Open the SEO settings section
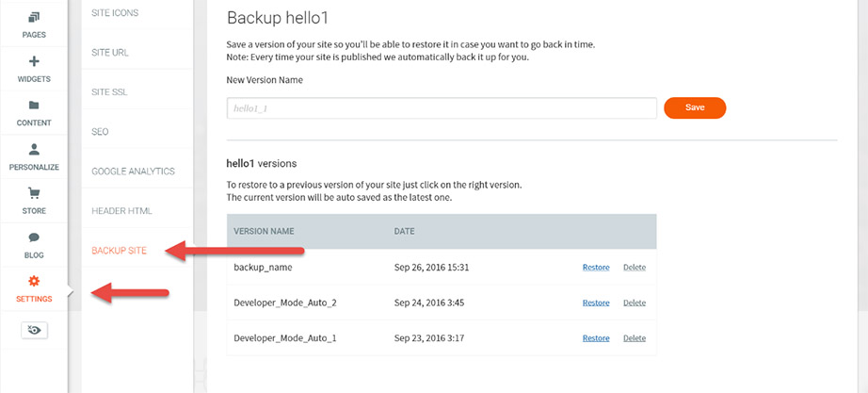Viewport: 868px width, 393px height. coord(100,132)
